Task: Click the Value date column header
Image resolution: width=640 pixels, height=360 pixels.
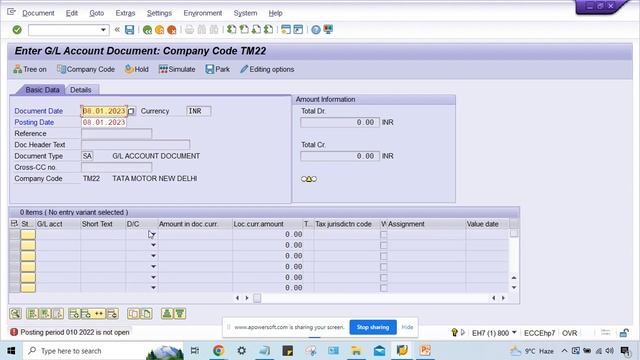Action: [x=487, y=224]
